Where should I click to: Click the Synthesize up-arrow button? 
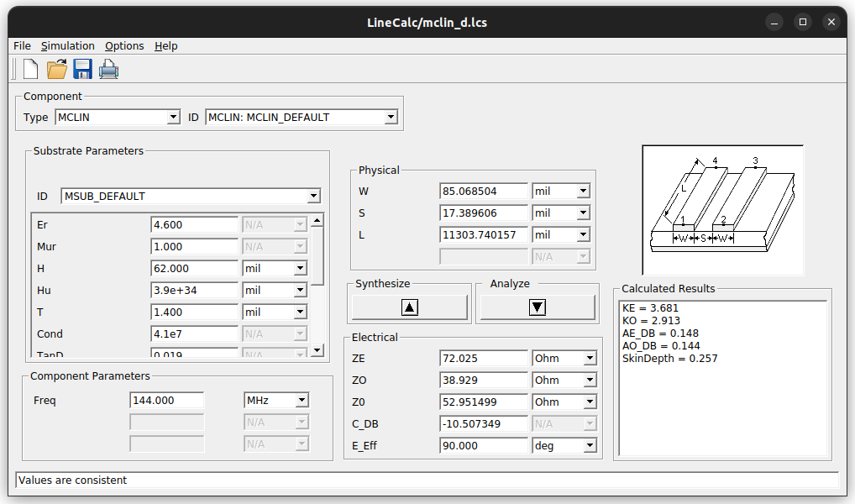click(410, 307)
